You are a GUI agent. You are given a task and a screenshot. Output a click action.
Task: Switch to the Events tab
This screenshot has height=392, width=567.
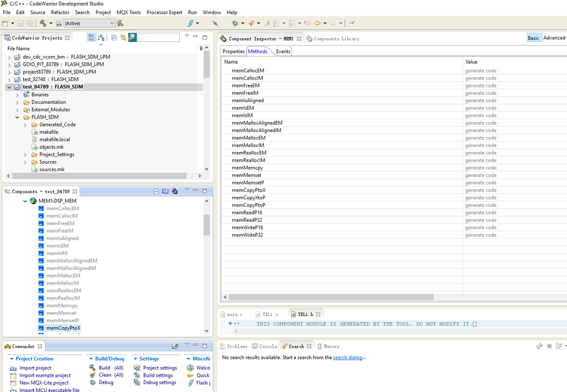(x=283, y=51)
